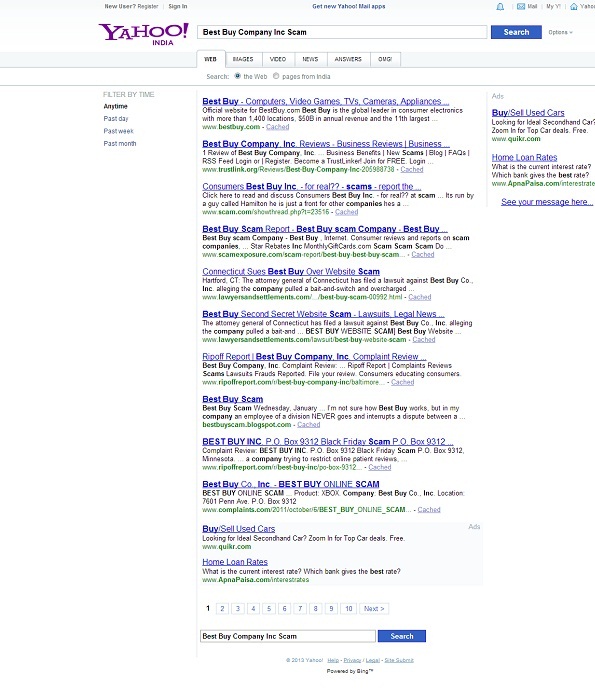
Task: Open 'Consumers Best Buy Inc. - for real??' result
Action: click(x=312, y=187)
